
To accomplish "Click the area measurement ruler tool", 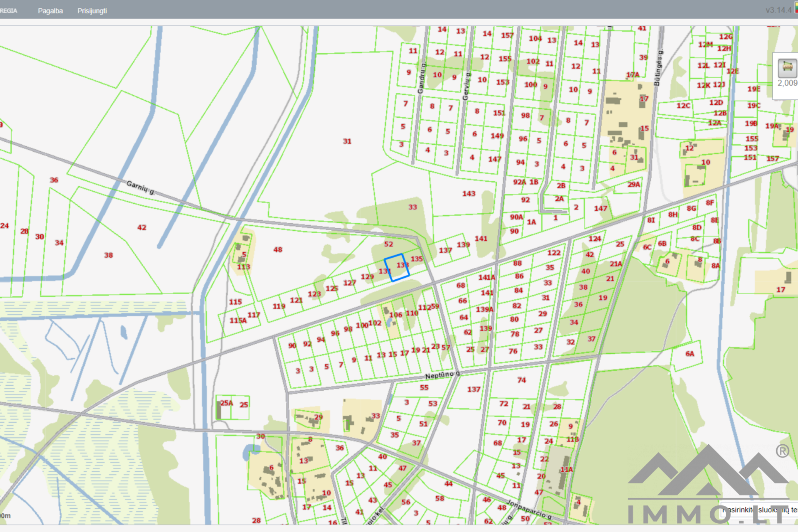I will (787, 67).
